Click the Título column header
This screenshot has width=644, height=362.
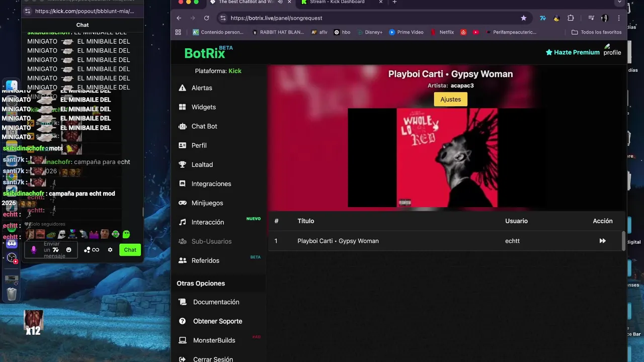coord(306,221)
